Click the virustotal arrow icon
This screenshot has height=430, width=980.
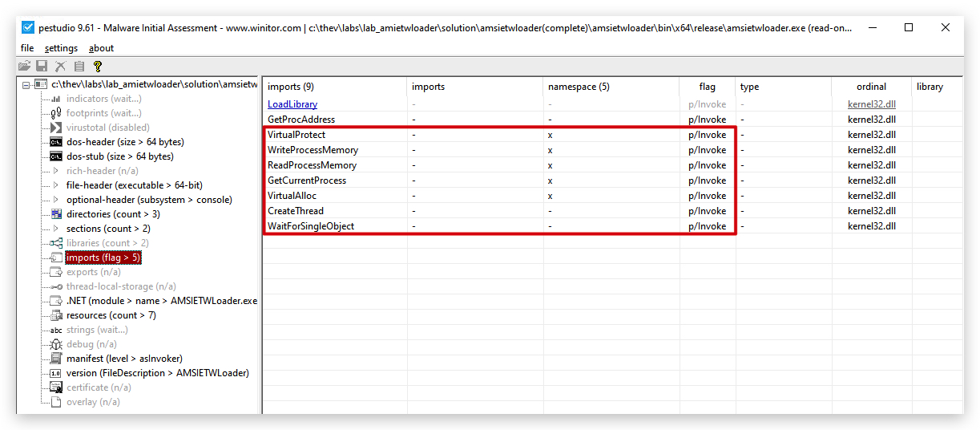(x=56, y=128)
